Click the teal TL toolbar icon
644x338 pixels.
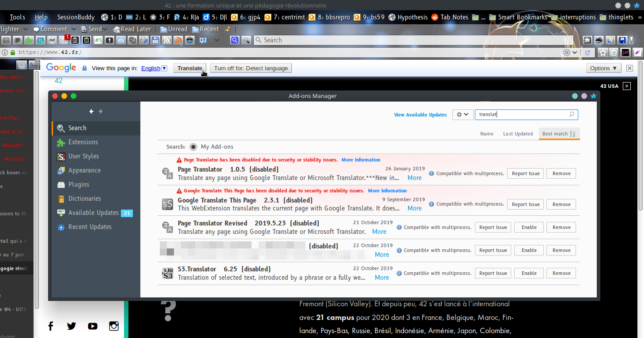(41, 40)
